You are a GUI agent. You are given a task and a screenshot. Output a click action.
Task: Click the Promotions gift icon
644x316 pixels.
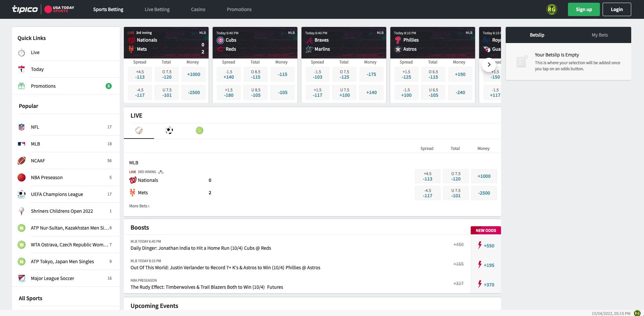click(22, 86)
